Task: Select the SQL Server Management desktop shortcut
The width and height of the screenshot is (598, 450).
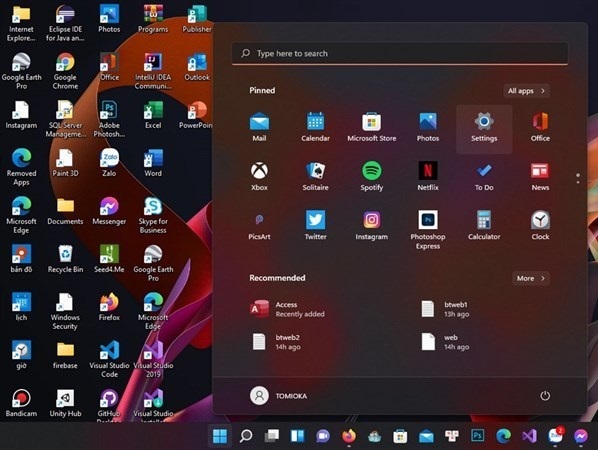Action: pos(65,119)
